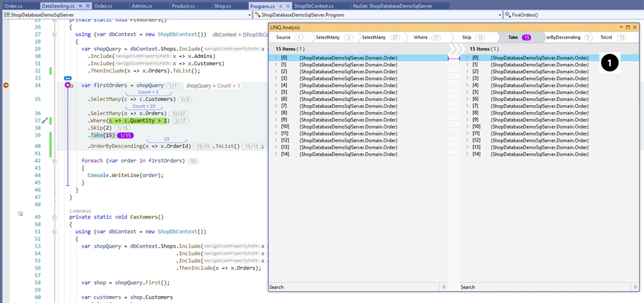Click the 15/15 badge after ToList()
Screen dimensions: 644x303
coord(252,146)
